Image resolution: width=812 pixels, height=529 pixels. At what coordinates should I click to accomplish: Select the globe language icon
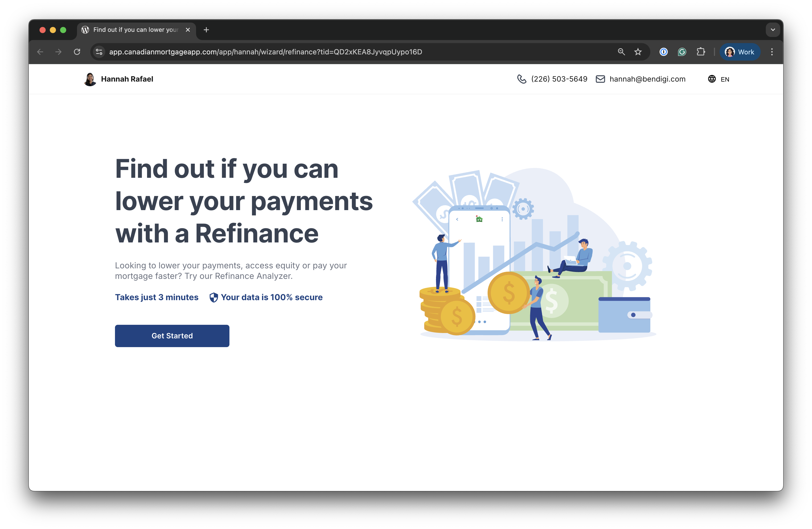click(x=712, y=79)
